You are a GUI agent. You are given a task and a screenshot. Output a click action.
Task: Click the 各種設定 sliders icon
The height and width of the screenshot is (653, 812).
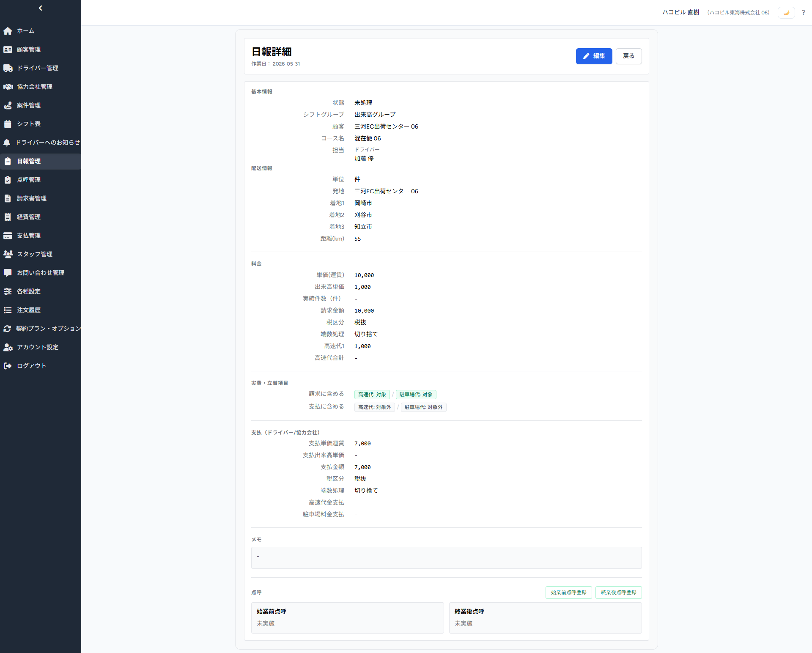coord(8,291)
